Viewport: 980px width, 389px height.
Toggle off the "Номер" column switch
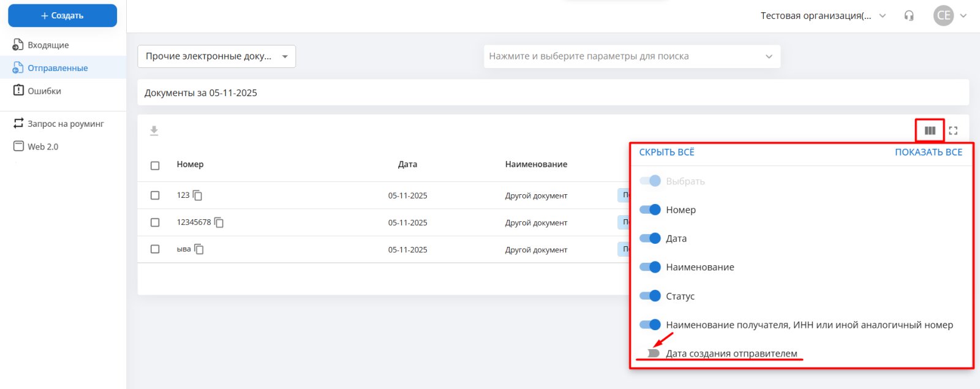tap(650, 210)
